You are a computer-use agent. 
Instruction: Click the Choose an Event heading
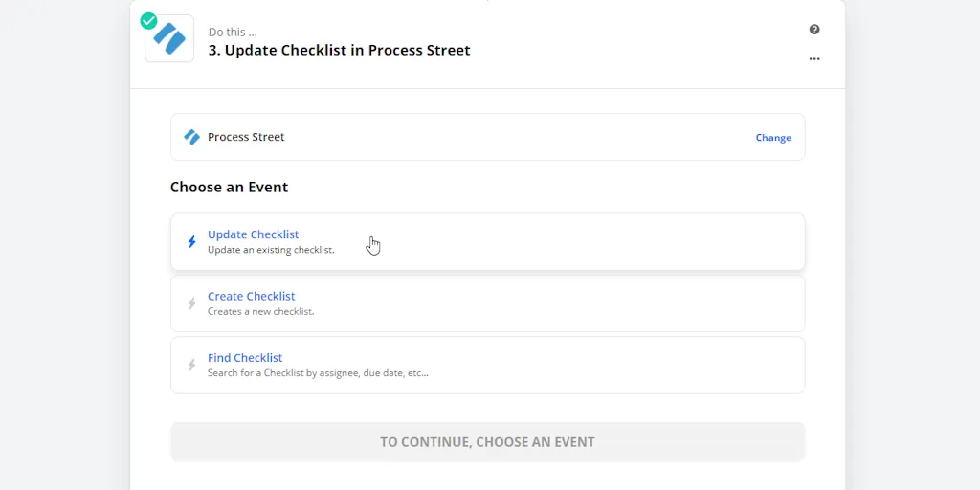coord(229,187)
